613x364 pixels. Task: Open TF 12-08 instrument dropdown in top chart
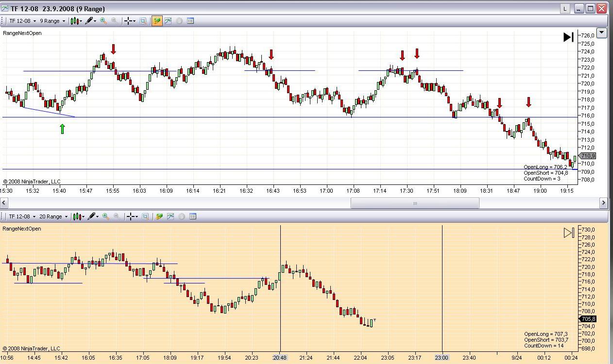point(22,21)
